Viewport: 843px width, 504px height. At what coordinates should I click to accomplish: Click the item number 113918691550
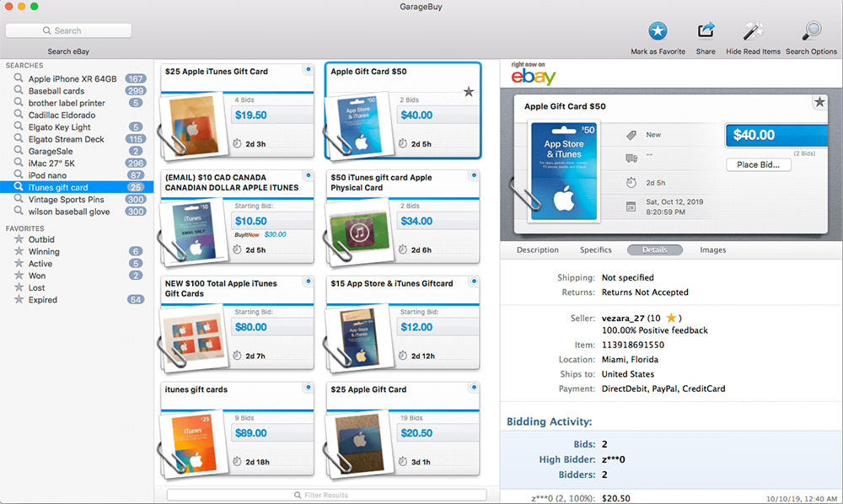[x=633, y=345]
